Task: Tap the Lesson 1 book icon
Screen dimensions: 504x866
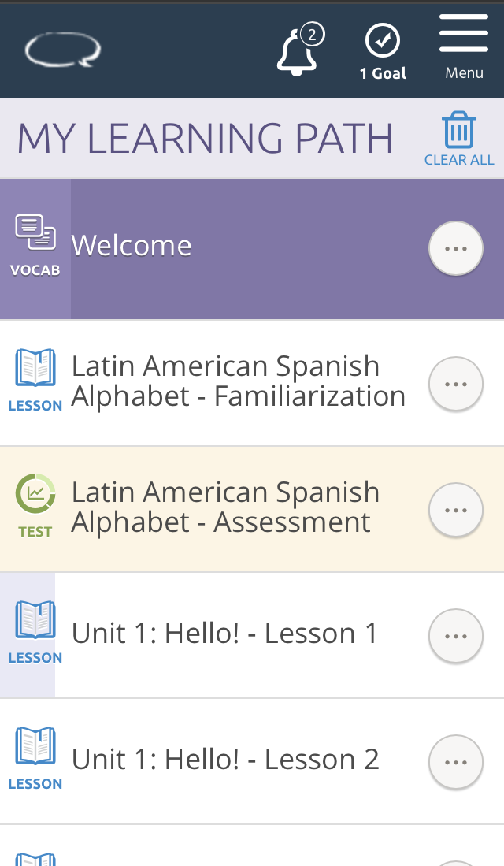Action: pyautogui.click(x=35, y=620)
